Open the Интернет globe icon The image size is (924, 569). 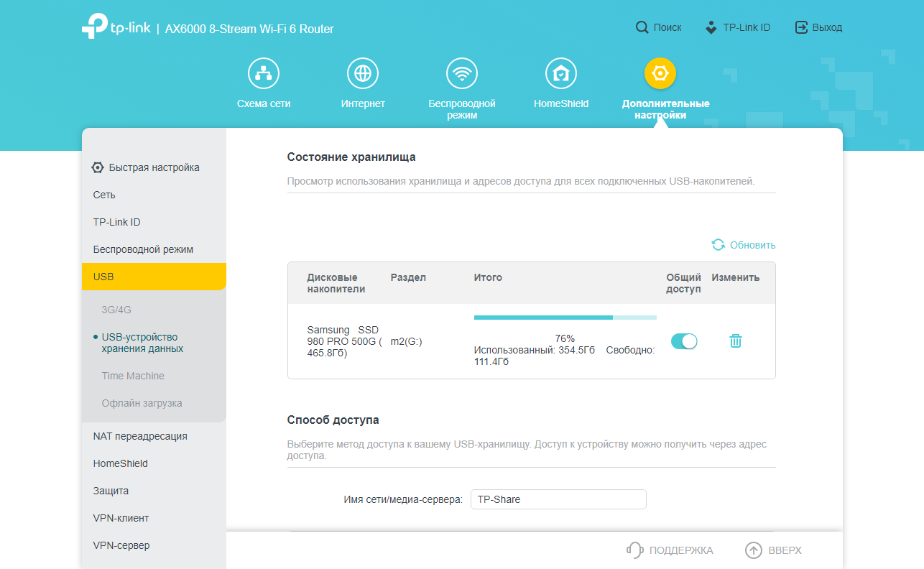point(363,73)
